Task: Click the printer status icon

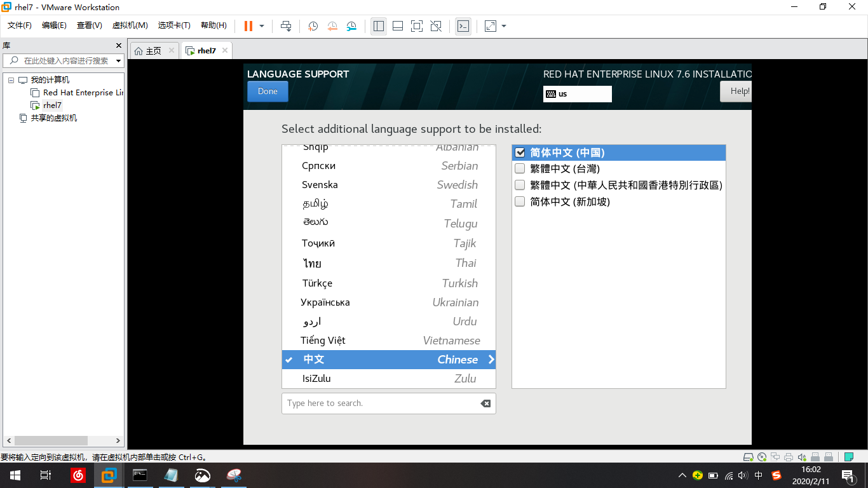Action: point(789,457)
